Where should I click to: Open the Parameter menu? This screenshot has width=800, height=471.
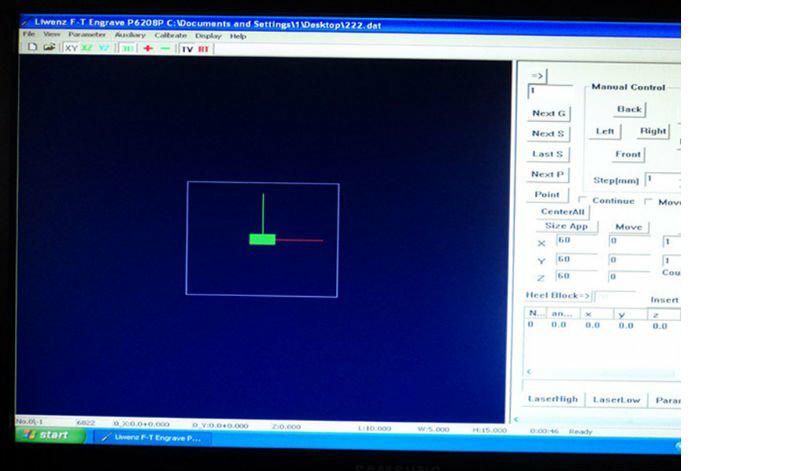click(x=87, y=35)
